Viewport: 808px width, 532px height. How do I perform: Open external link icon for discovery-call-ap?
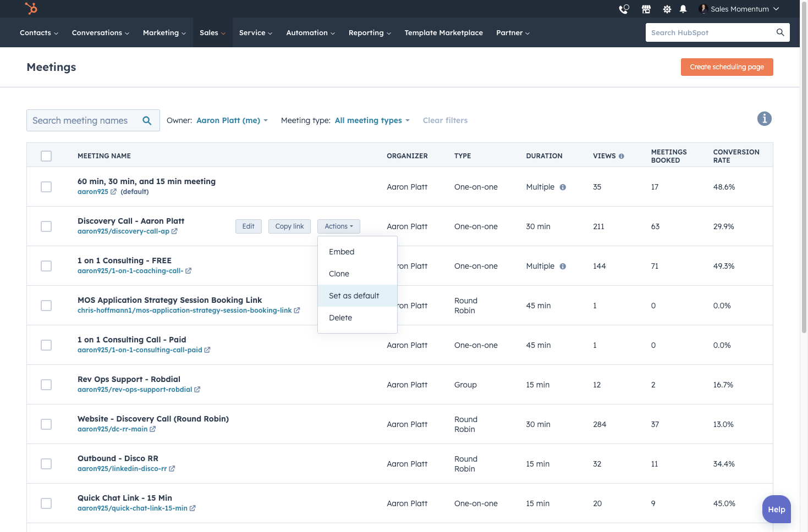point(174,231)
